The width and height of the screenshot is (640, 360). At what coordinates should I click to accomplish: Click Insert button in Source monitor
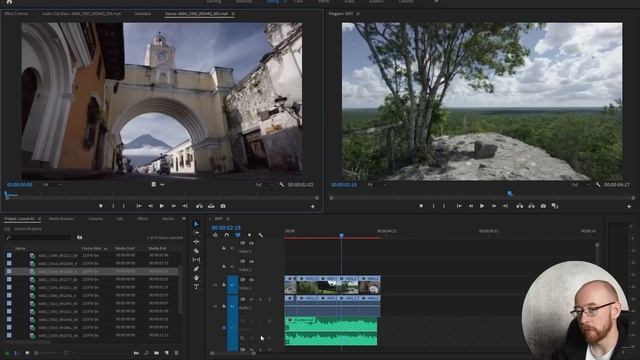click(x=199, y=206)
